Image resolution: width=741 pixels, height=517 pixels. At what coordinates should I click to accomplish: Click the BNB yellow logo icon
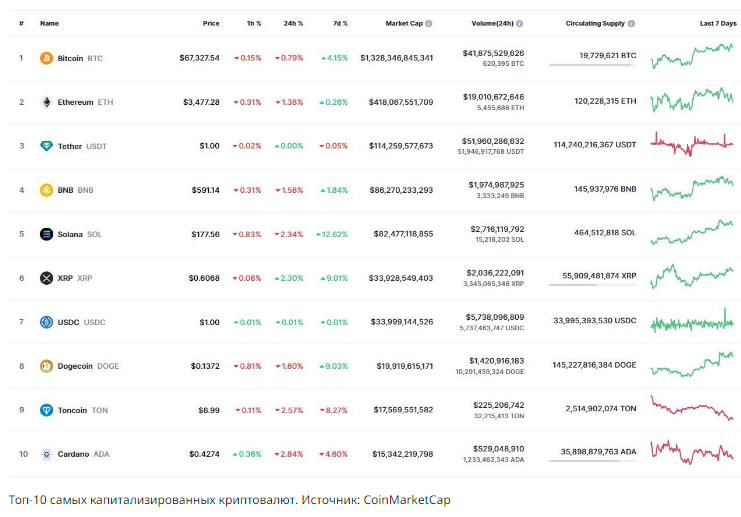point(46,190)
